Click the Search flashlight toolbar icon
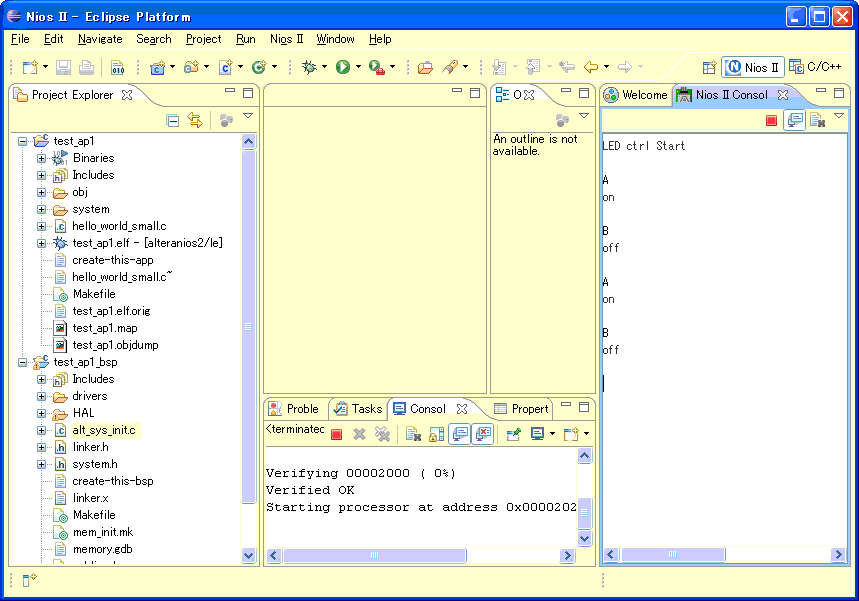 tap(450, 67)
